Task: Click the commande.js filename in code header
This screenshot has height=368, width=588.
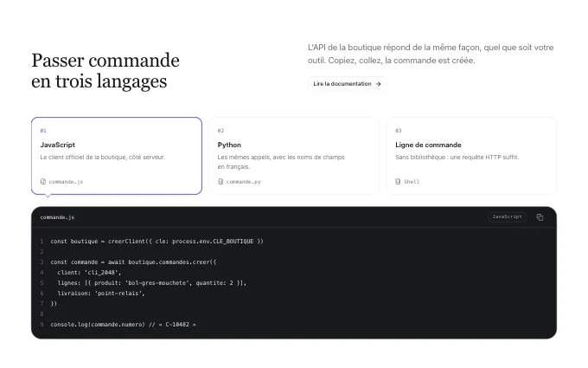Action: point(57,217)
